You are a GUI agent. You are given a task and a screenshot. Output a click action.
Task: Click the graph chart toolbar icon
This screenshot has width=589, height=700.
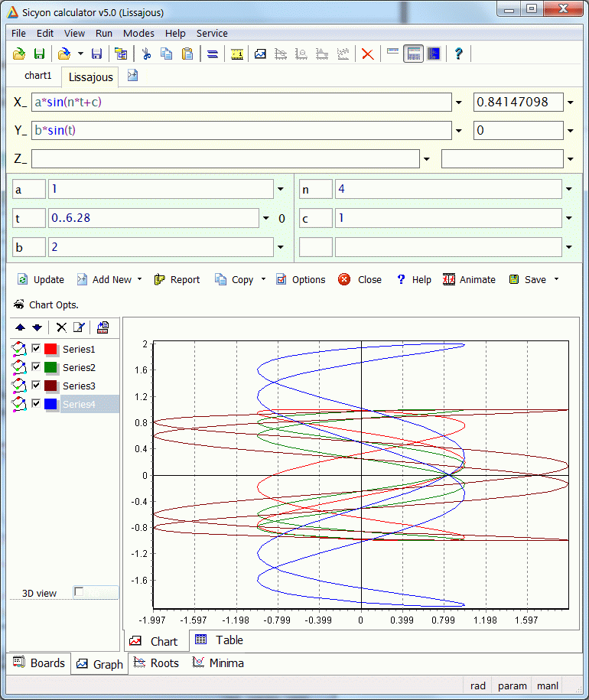(260, 54)
